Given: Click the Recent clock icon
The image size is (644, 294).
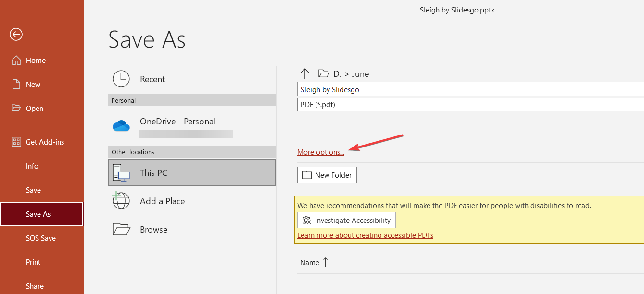Looking at the screenshot, I should [x=121, y=79].
